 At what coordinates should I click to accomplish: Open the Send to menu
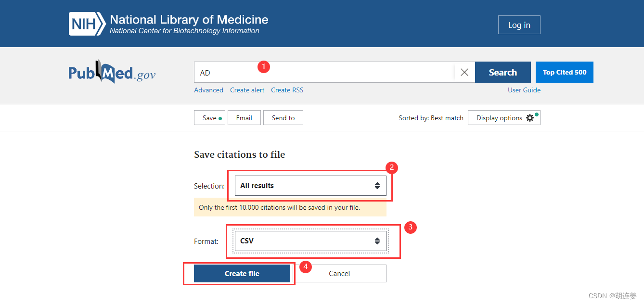[283, 118]
